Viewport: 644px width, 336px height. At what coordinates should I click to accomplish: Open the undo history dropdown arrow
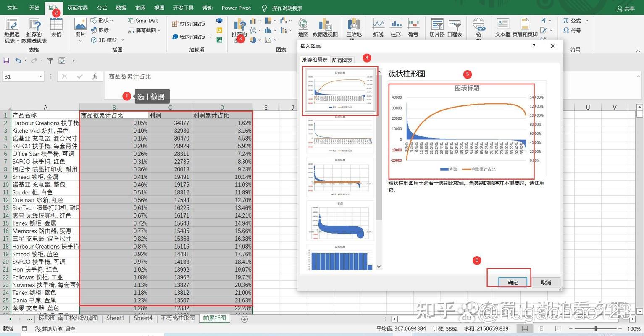[x=25, y=61]
